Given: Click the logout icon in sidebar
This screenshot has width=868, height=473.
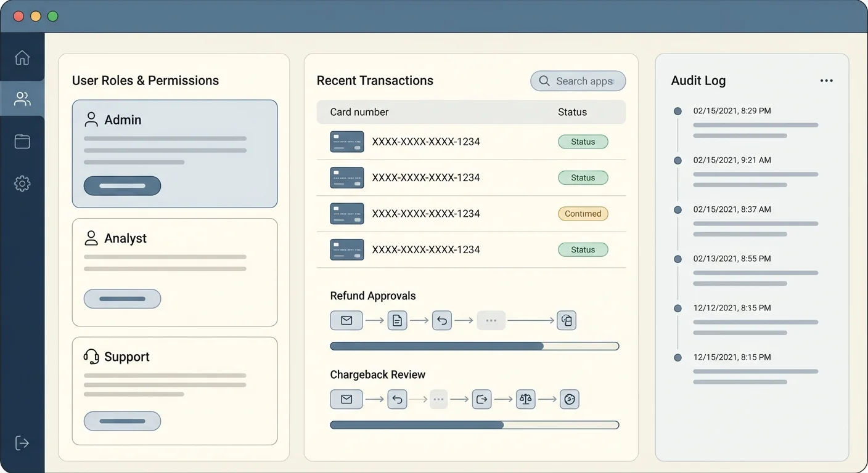Looking at the screenshot, I should (22, 443).
